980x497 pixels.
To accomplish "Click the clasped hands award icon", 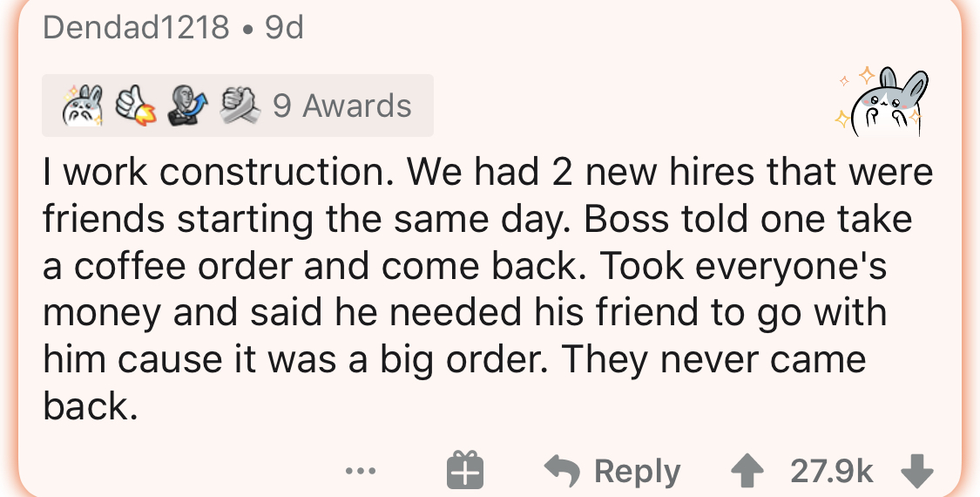I will pyautogui.click(x=240, y=106).
